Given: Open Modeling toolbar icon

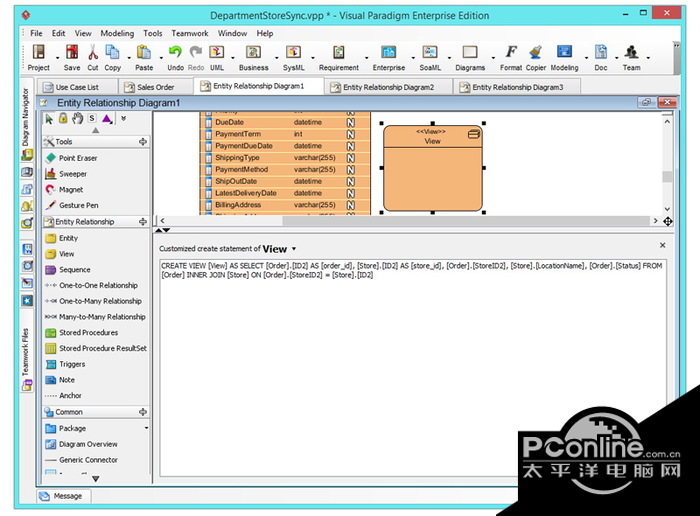Looking at the screenshot, I should [x=564, y=52].
